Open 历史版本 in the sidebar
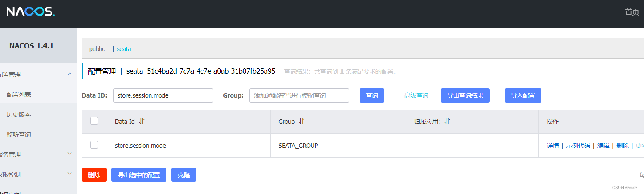This screenshot has width=644, height=194. click(x=19, y=115)
